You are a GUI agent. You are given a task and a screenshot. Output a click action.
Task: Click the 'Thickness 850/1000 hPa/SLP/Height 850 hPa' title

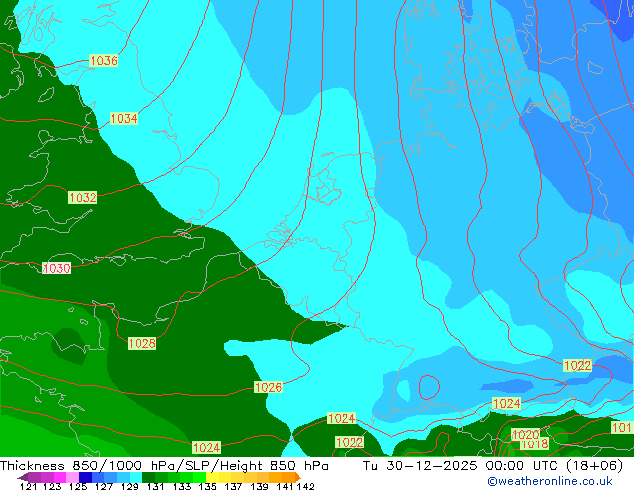tap(164, 466)
